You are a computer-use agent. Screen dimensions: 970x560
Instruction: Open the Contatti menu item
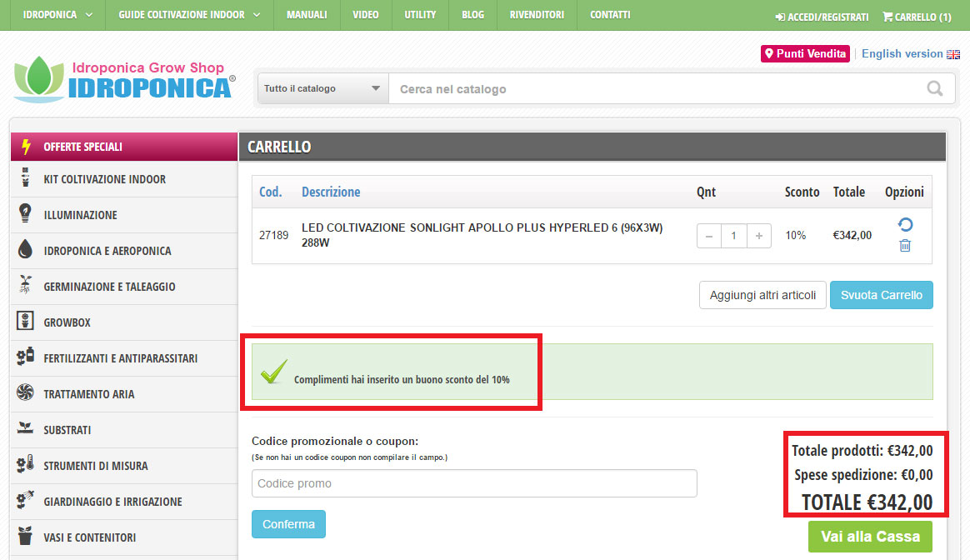click(610, 15)
